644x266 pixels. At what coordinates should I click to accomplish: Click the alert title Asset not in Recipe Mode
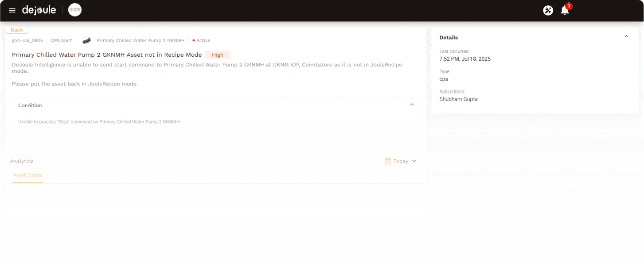[x=107, y=55]
